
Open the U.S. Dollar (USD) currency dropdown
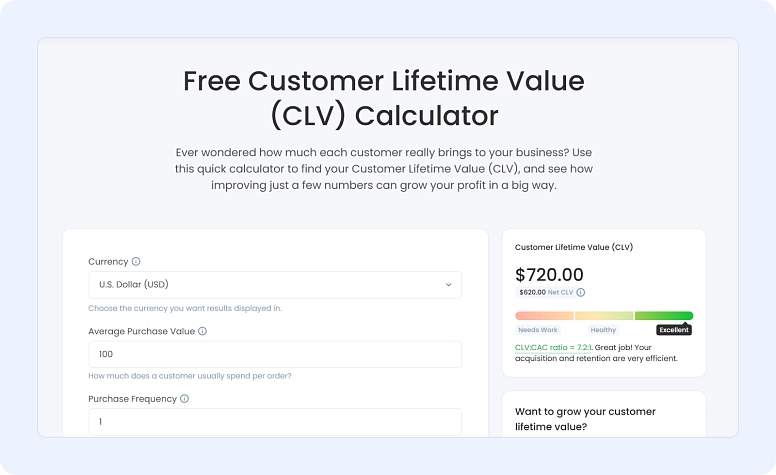pyautogui.click(x=275, y=285)
